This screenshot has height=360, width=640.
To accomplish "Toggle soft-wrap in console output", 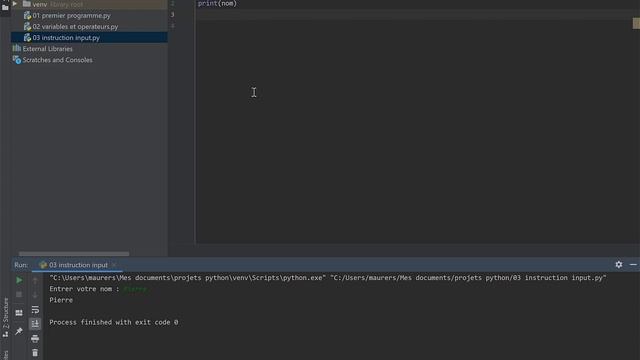I will click(35, 310).
